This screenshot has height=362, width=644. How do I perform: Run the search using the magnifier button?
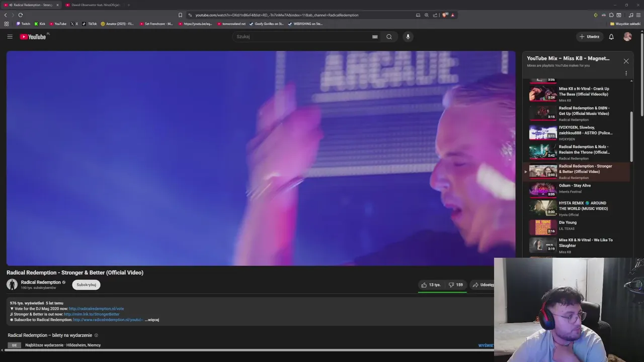tap(389, 37)
